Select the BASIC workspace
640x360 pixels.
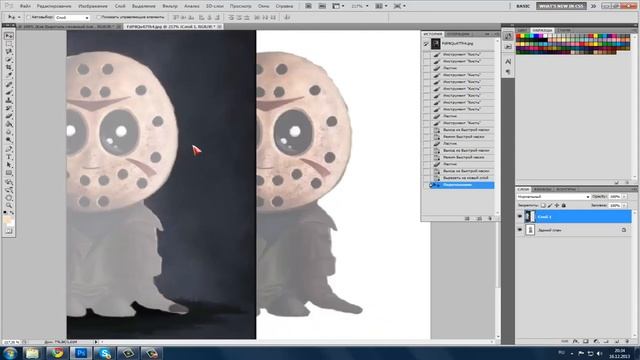pos(523,6)
